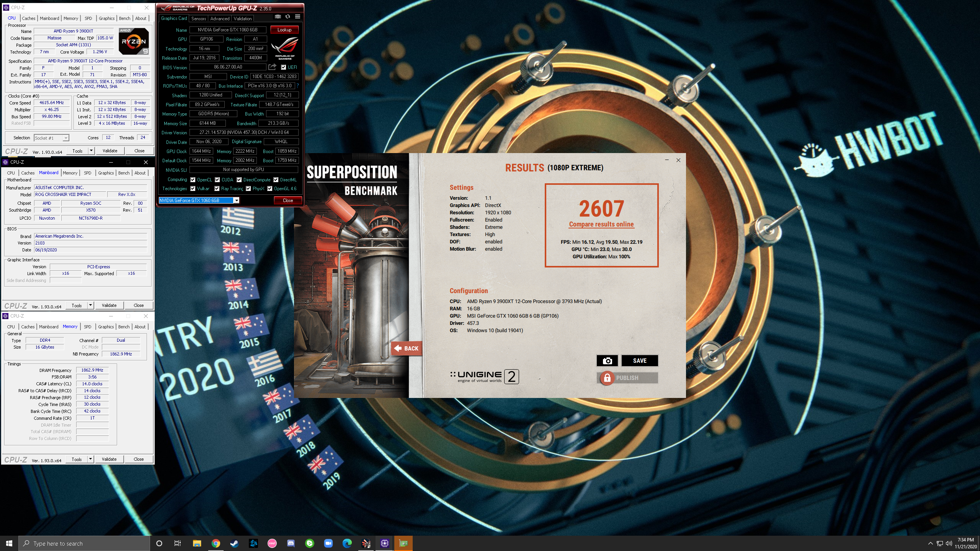Viewport: 980px width, 551px height.
Task: Switch to the Sensors tab in GPU-Z
Action: coord(199,18)
